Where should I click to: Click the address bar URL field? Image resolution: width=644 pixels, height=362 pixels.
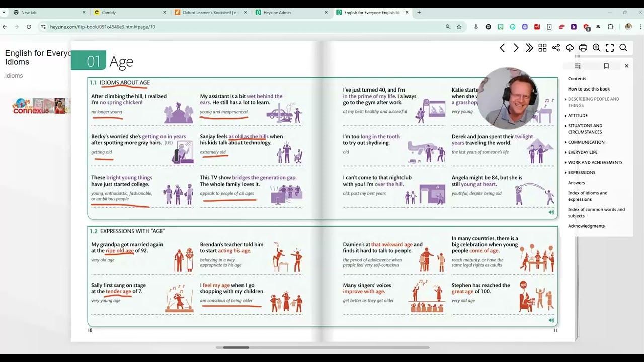244,27
